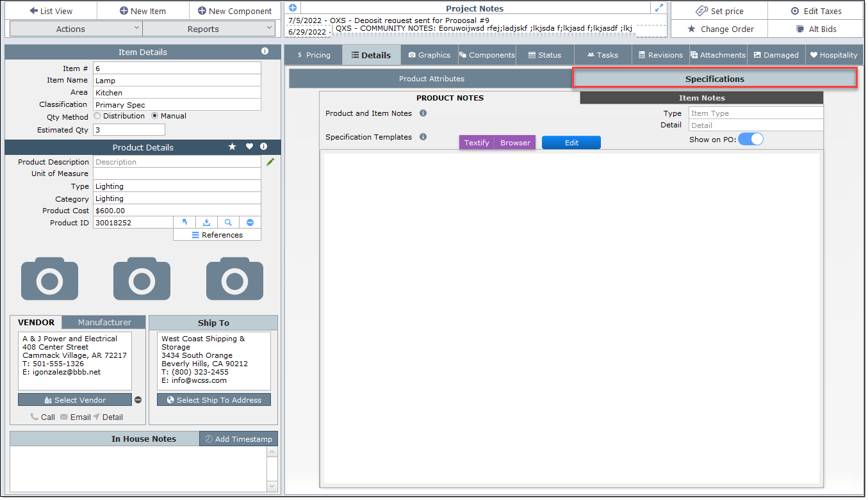Click the Estimated Qty field
The height and width of the screenshot is (500, 868).
coord(129,129)
